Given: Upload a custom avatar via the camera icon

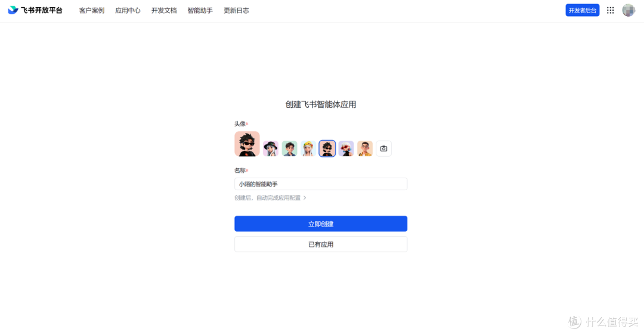Looking at the screenshot, I should [383, 148].
